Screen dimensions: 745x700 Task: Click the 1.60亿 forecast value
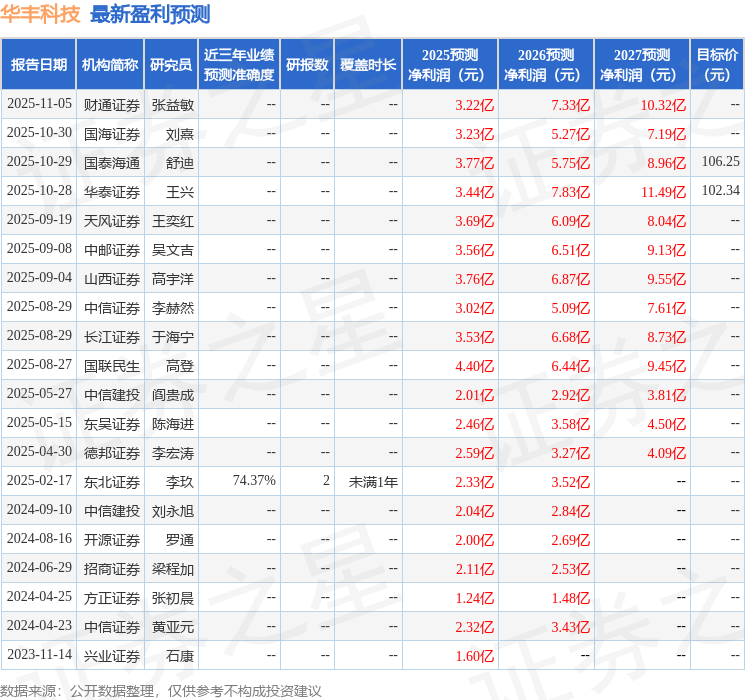tap(475, 656)
